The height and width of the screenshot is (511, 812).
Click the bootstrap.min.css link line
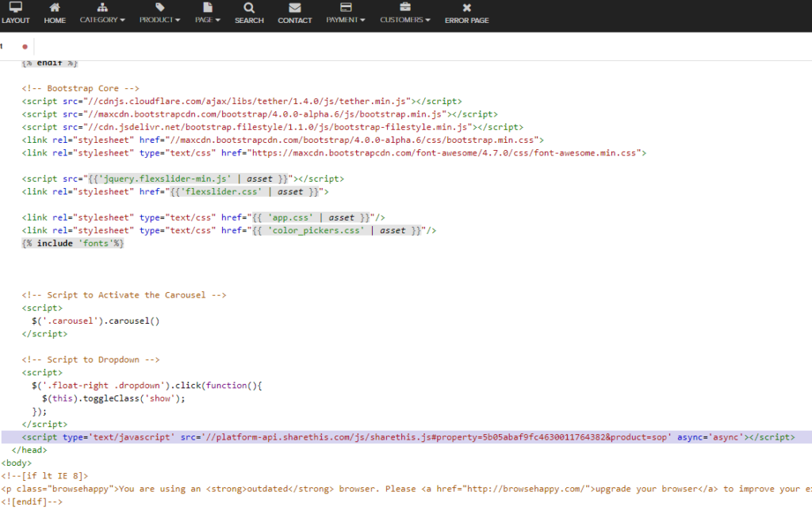pos(283,140)
